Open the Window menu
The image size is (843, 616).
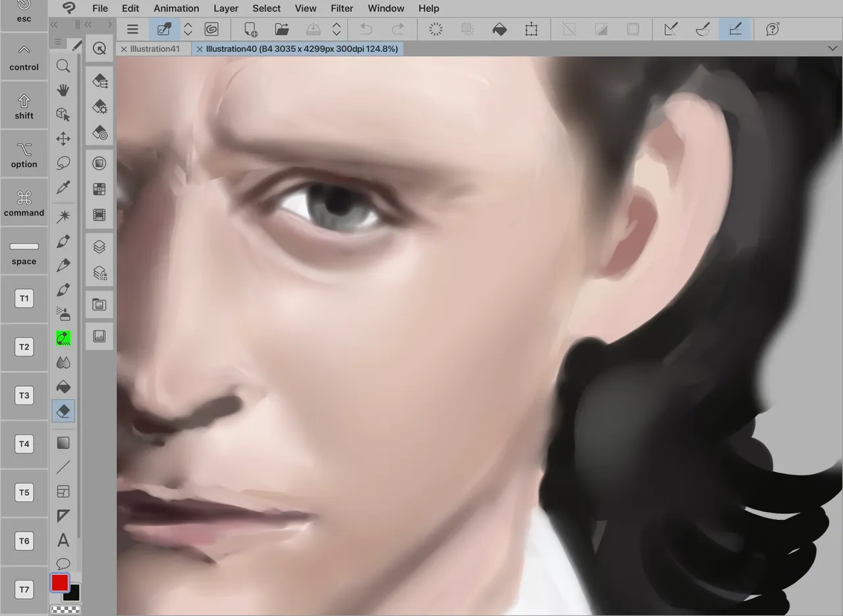[x=386, y=8]
